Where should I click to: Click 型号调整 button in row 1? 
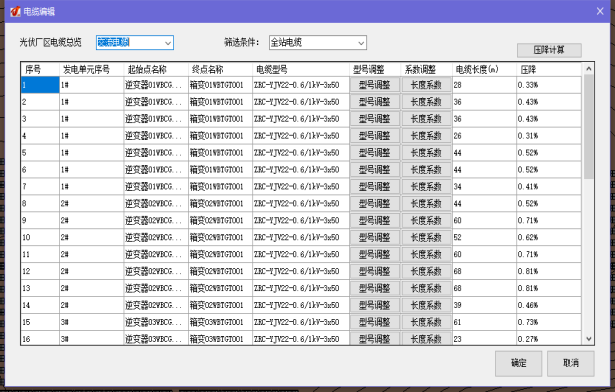coord(375,85)
